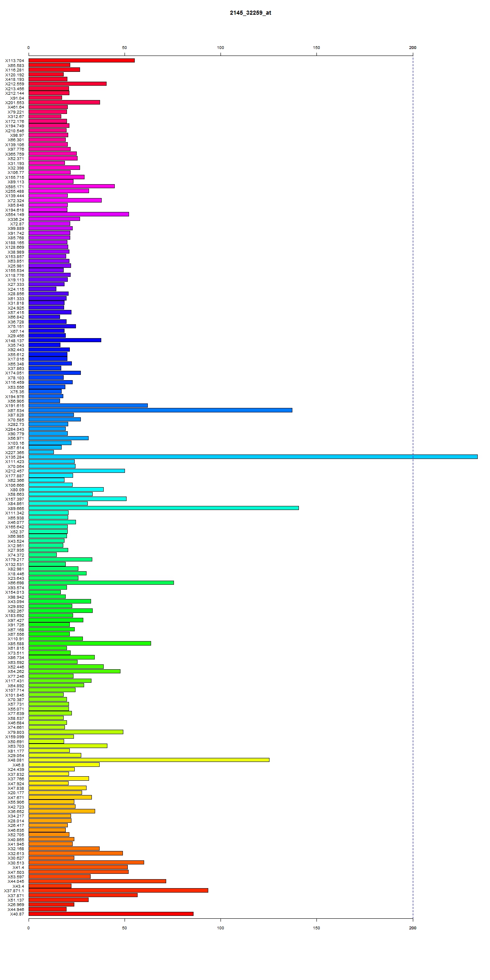
Task: Click the X255.488 row label
Action: tap(15, 191)
